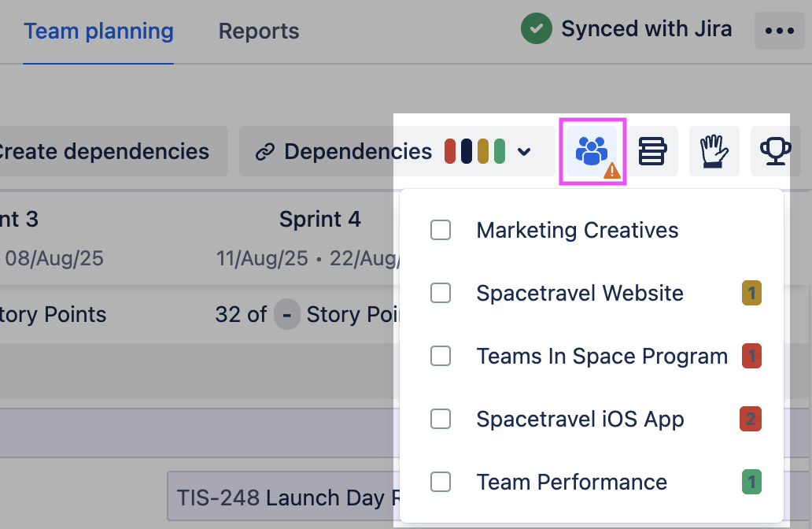812x529 pixels.
Task: Click the raised hand icon
Action: tap(714, 150)
